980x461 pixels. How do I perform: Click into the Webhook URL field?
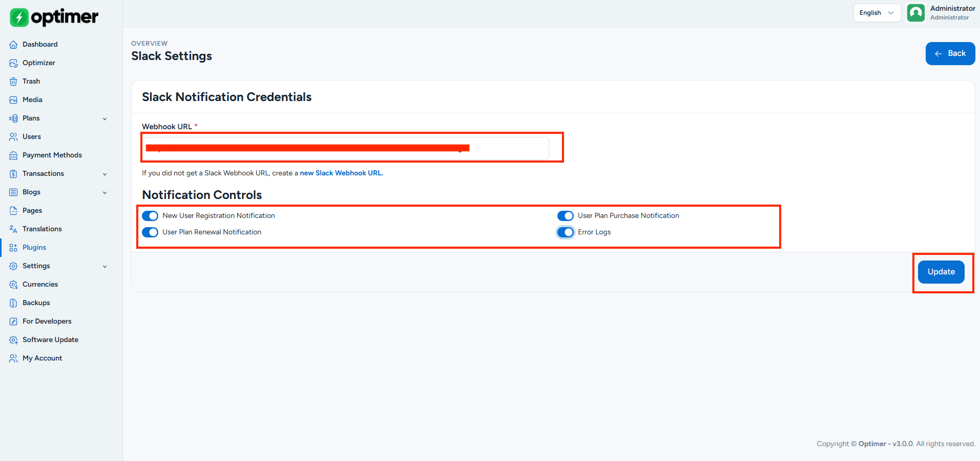346,148
